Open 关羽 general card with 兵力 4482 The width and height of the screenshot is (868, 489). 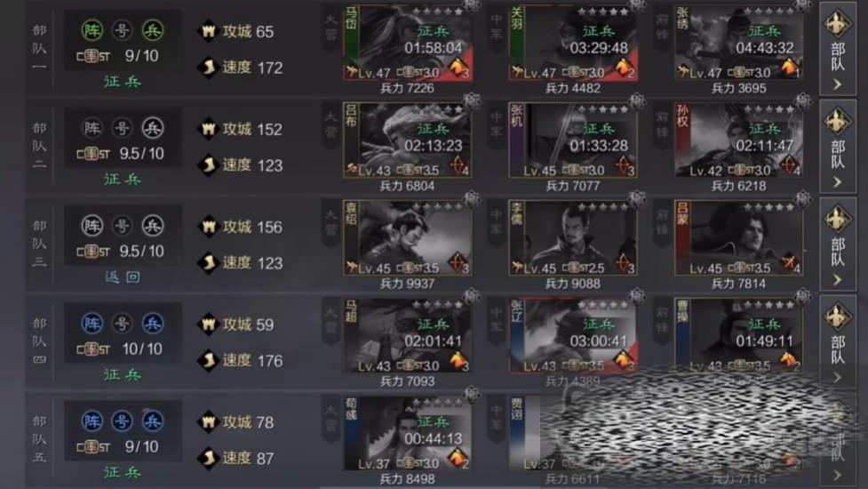click(x=573, y=44)
